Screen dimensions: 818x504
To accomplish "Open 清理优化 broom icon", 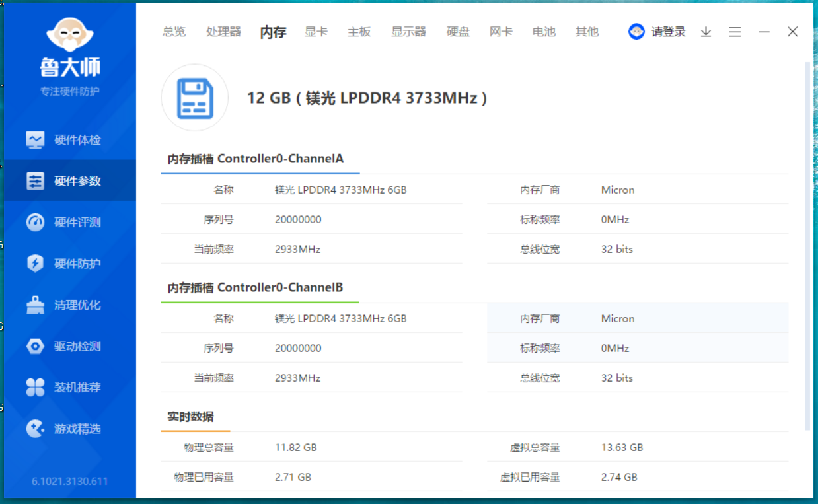I will 35,305.
